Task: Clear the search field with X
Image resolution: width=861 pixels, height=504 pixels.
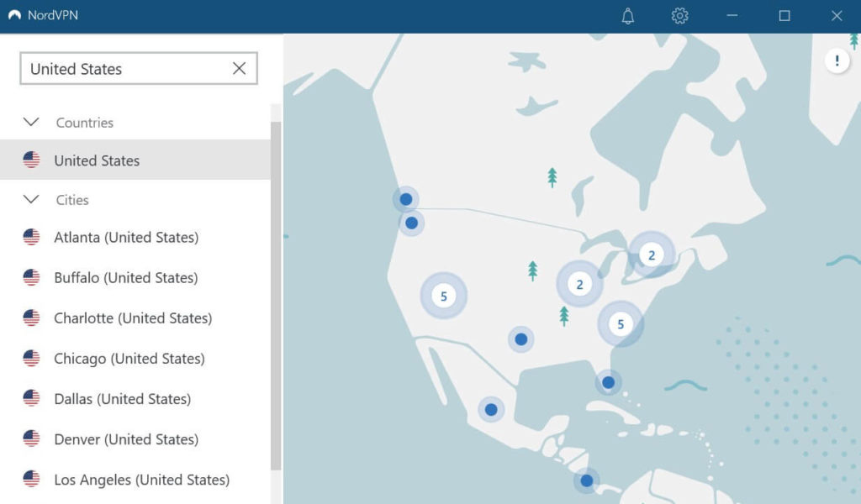Action: tap(239, 69)
